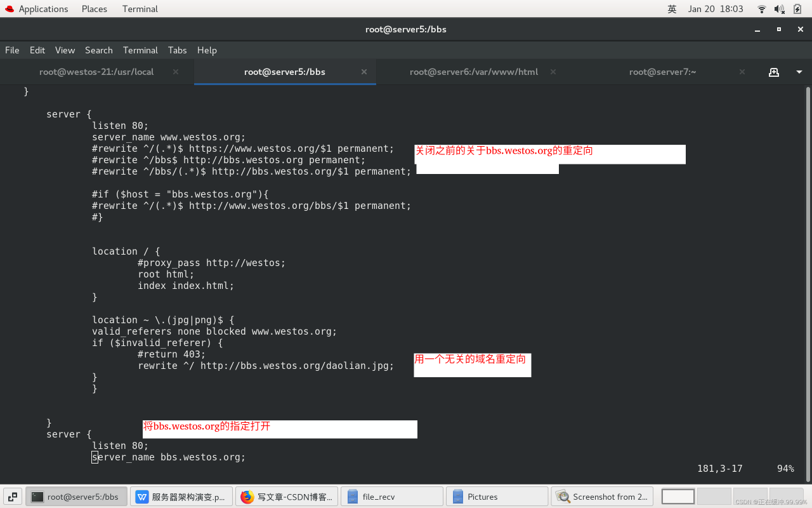This screenshot has width=812, height=508.
Task: Open the Edit menu
Action: [x=37, y=50]
